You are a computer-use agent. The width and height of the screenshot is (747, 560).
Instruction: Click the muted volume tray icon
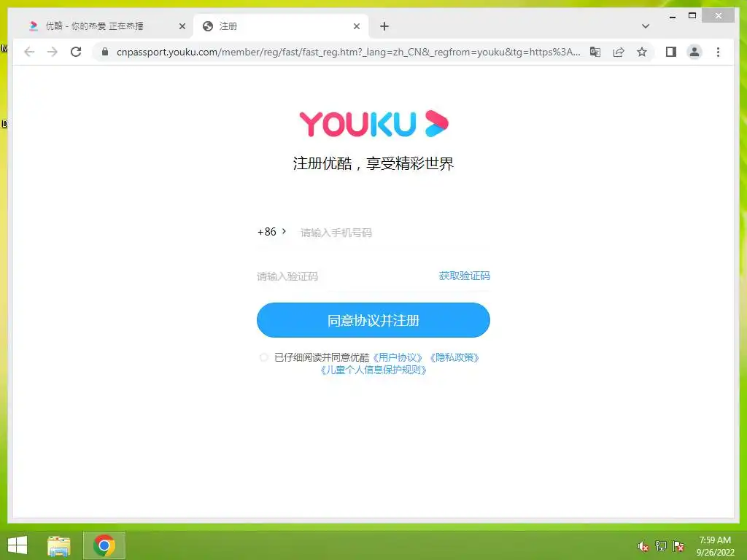[643, 546]
